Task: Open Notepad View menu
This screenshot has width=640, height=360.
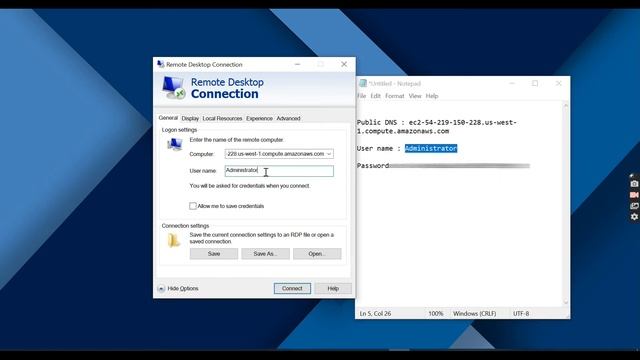Action: (x=415, y=96)
